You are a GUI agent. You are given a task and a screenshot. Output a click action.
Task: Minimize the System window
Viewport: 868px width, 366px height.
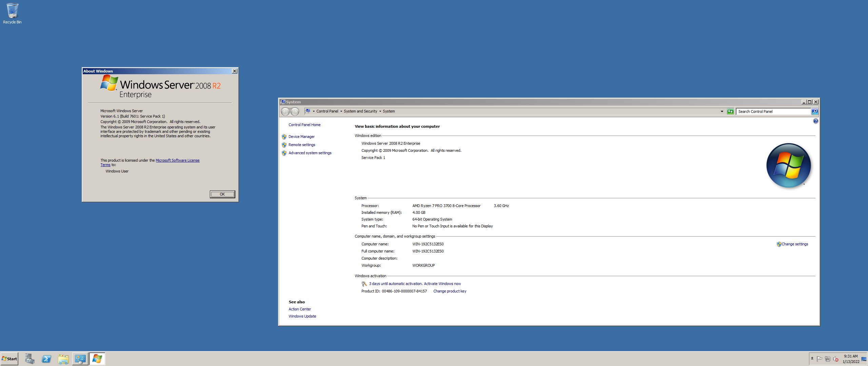(x=804, y=102)
